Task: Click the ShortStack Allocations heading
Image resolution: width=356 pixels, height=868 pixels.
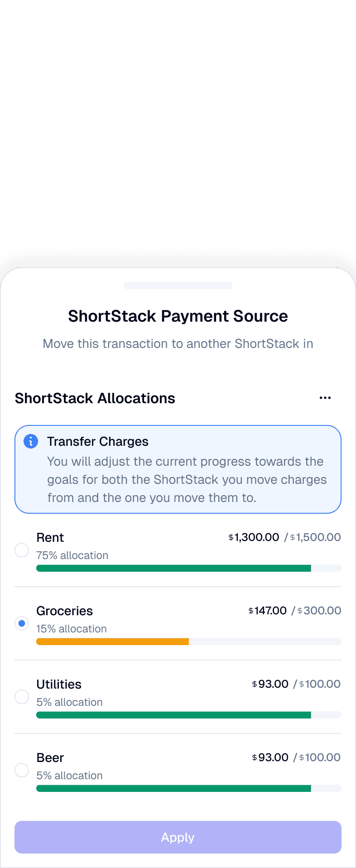Action: tap(95, 398)
